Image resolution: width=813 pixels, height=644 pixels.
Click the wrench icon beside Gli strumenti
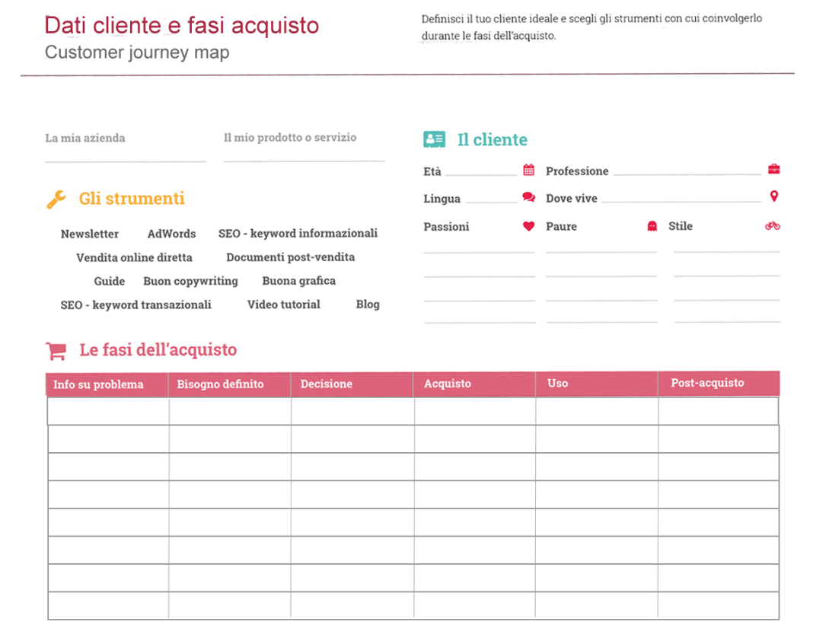click(x=56, y=199)
